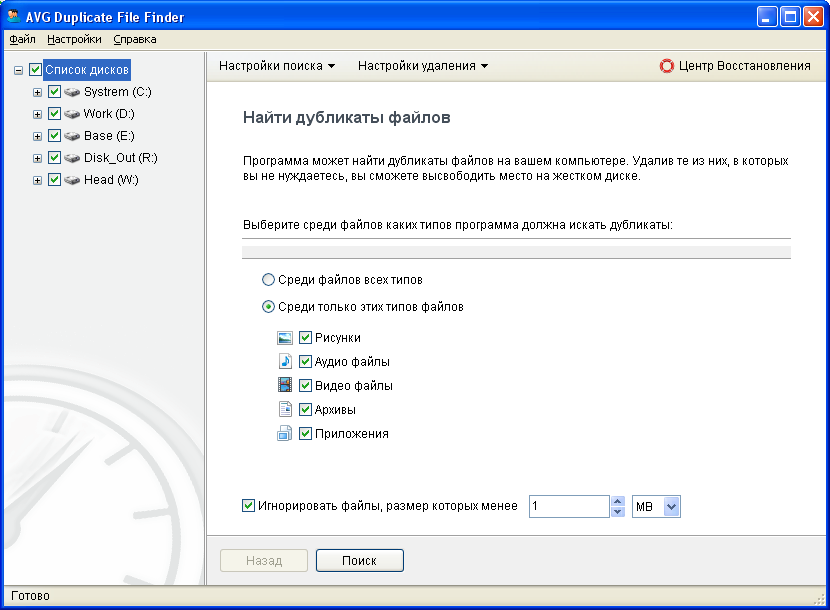Uncheck the Base (E:) drive checkbox
This screenshot has height=610, width=830.
54,136
